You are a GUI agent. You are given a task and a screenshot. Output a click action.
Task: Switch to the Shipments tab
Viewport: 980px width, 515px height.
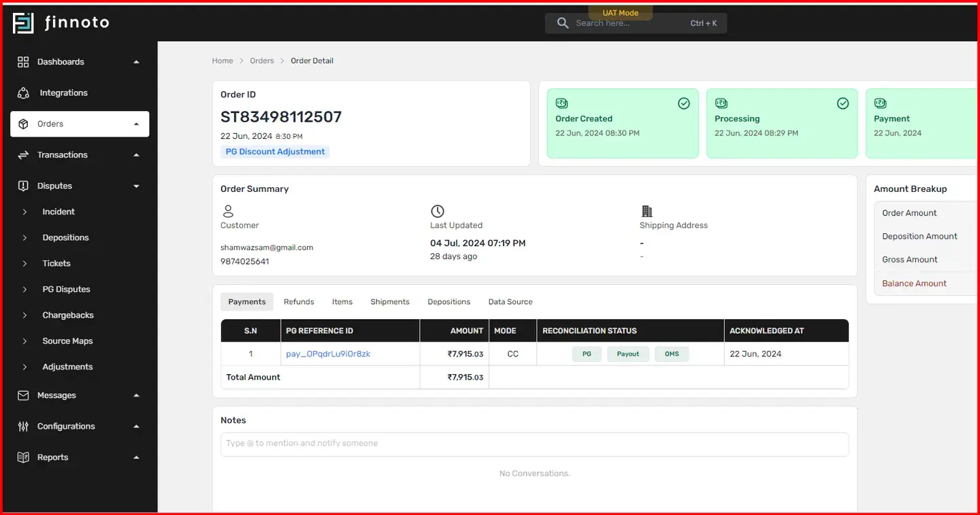coord(390,302)
